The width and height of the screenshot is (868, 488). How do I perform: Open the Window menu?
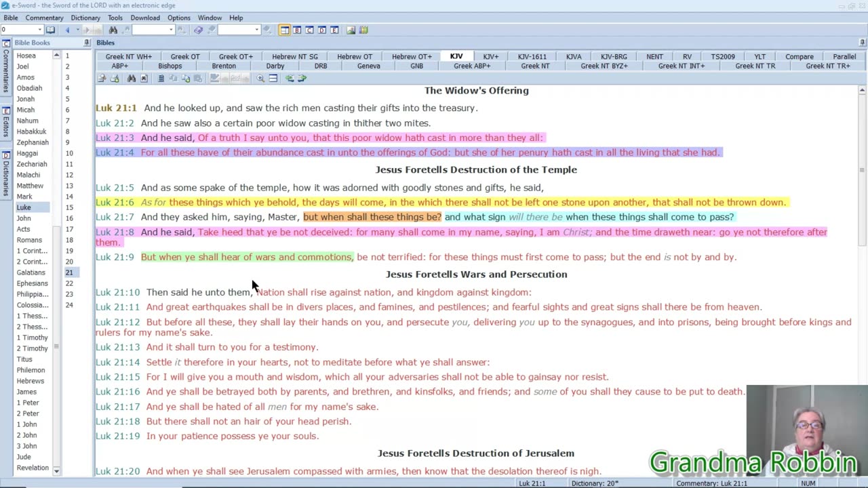pyautogui.click(x=210, y=18)
